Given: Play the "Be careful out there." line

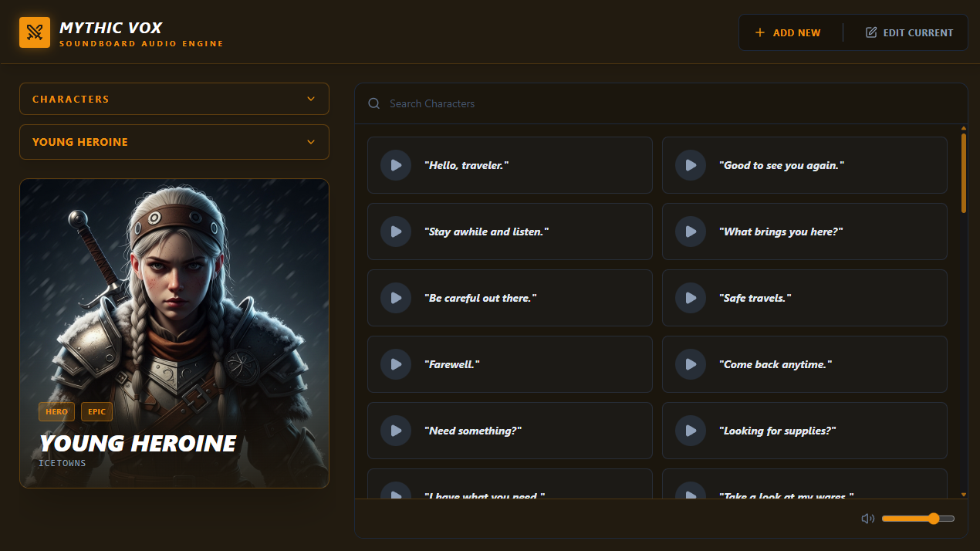Looking at the screenshot, I should (x=396, y=298).
